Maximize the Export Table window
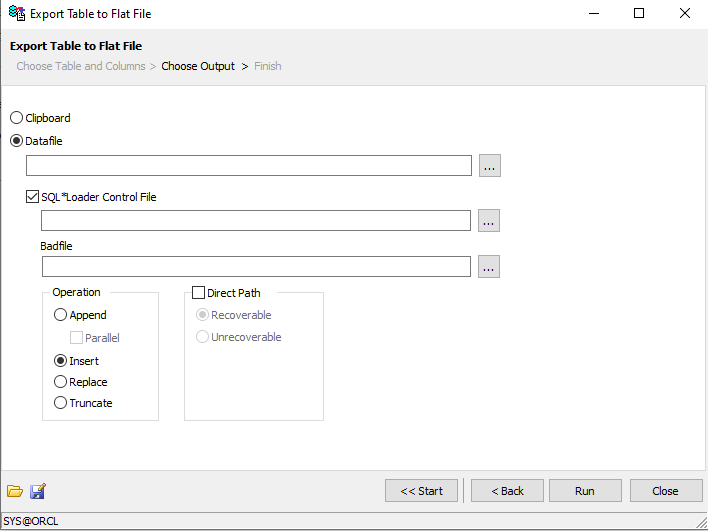 point(639,14)
